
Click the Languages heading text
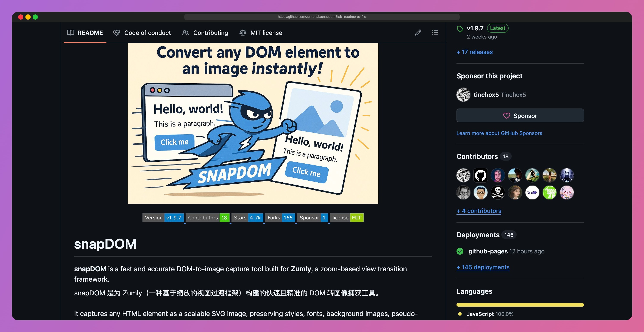click(474, 291)
